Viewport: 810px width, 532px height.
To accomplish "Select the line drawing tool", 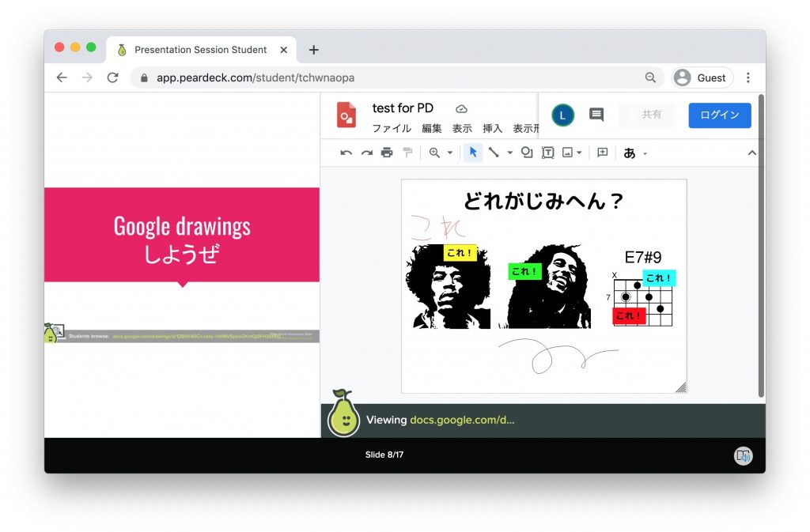I will tap(494, 153).
